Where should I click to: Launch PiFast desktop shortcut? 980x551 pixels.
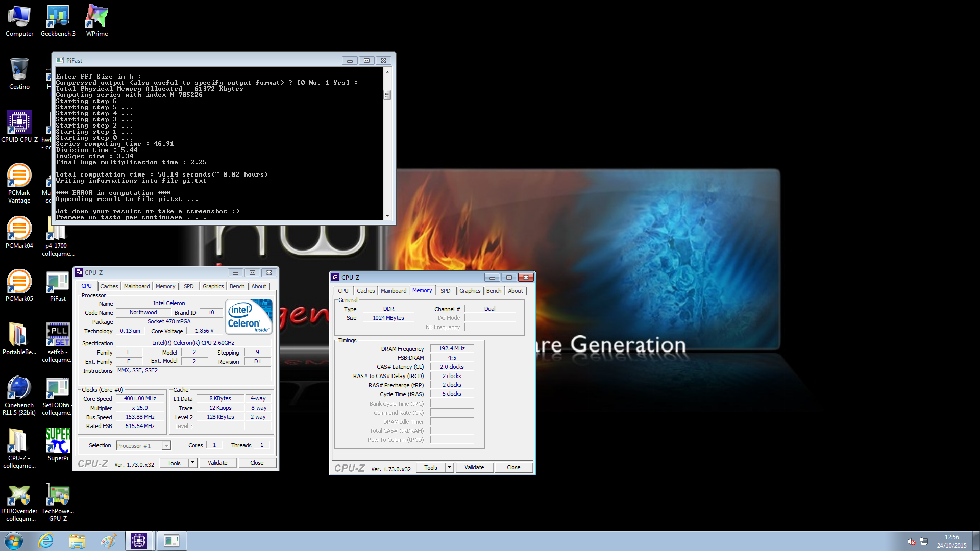(x=58, y=286)
